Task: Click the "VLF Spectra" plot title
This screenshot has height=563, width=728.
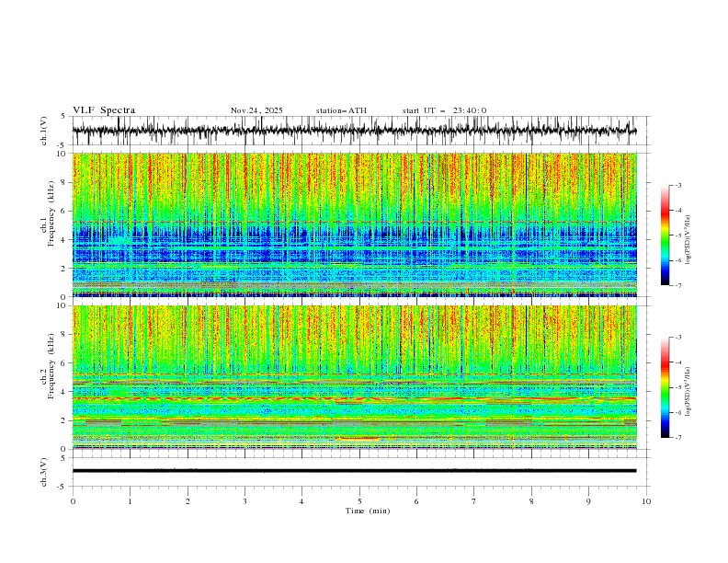Action: [104, 110]
